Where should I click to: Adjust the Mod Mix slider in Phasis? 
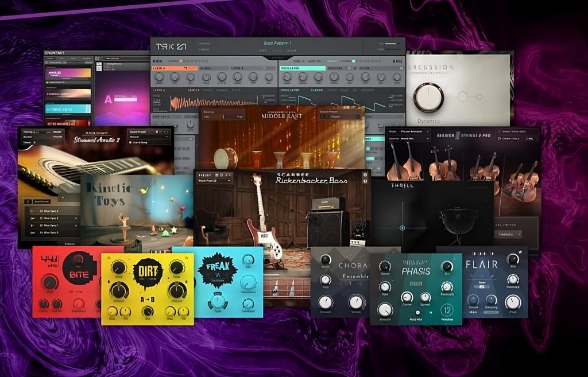pos(418,312)
